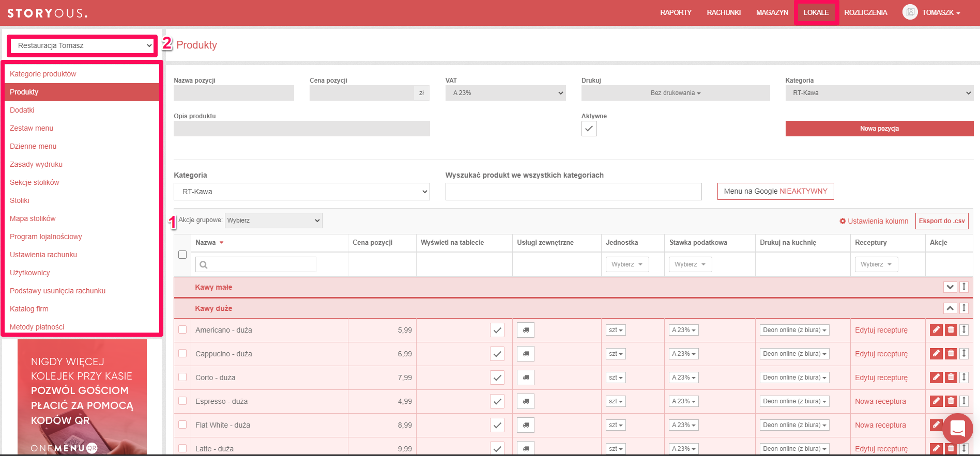This screenshot has height=456, width=980.
Task: Select the Americano - duża row checkbox
Action: (x=182, y=329)
